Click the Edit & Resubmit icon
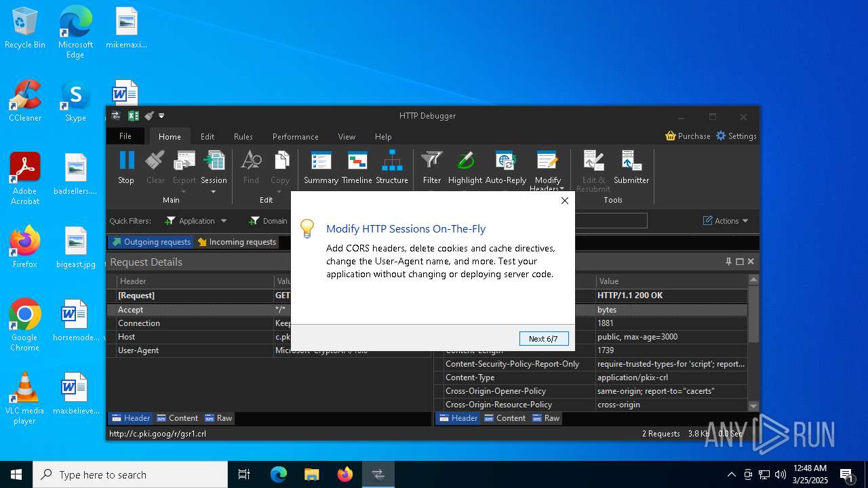Viewport: 868px width, 488px height. (593, 160)
